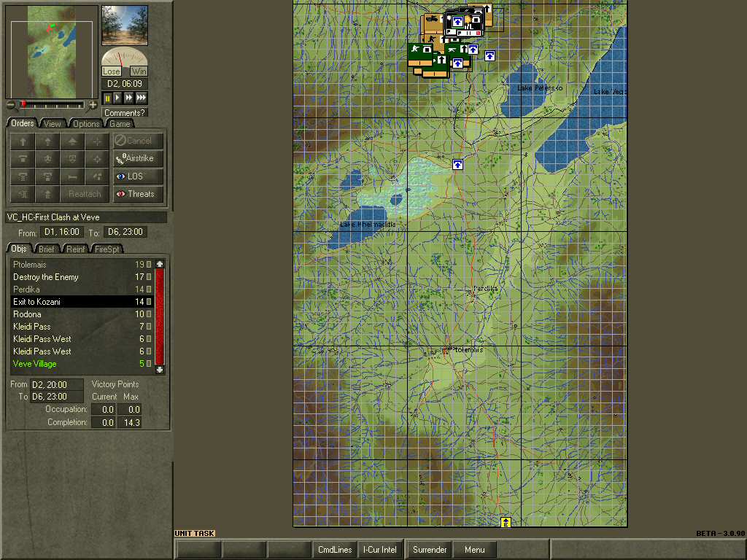This screenshot has width=747, height=560.
Task: Select the Veve Village objective
Action: click(x=82, y=363)
